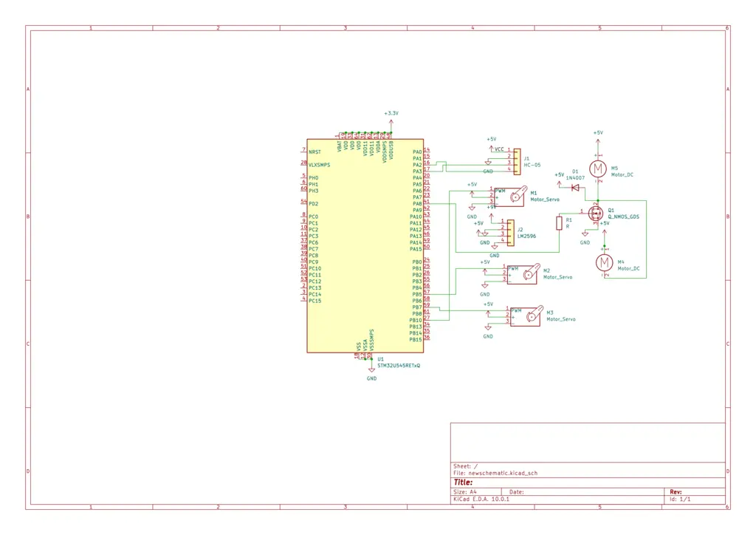
Task: Click the PB10 pin on U1
Action: 419,320
